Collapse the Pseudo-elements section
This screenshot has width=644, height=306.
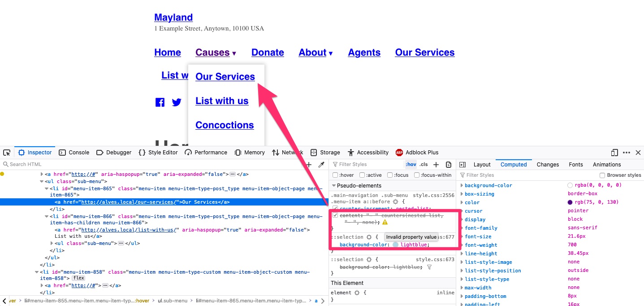(333, 185)
